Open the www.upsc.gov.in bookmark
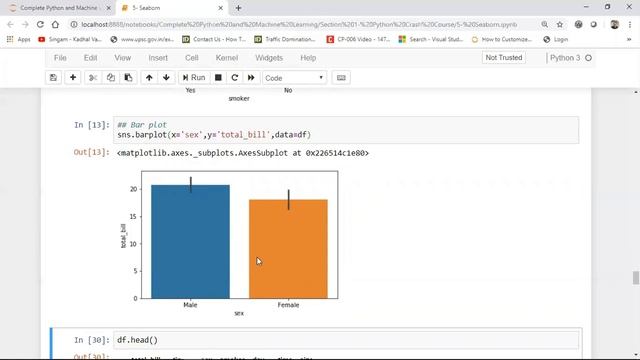 click(x=142, y=39)
